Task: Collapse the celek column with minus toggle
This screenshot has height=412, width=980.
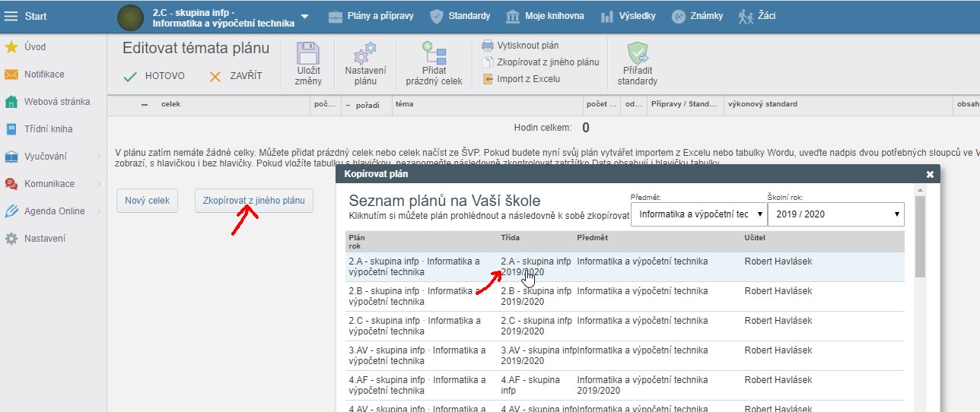Action: click(145, 104)
